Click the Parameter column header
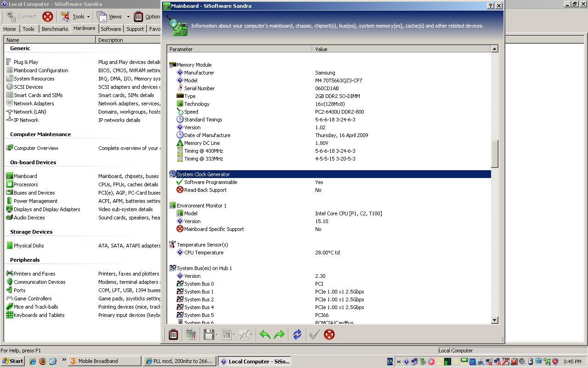This screenshot has width=588, height=368. [239, 49]
